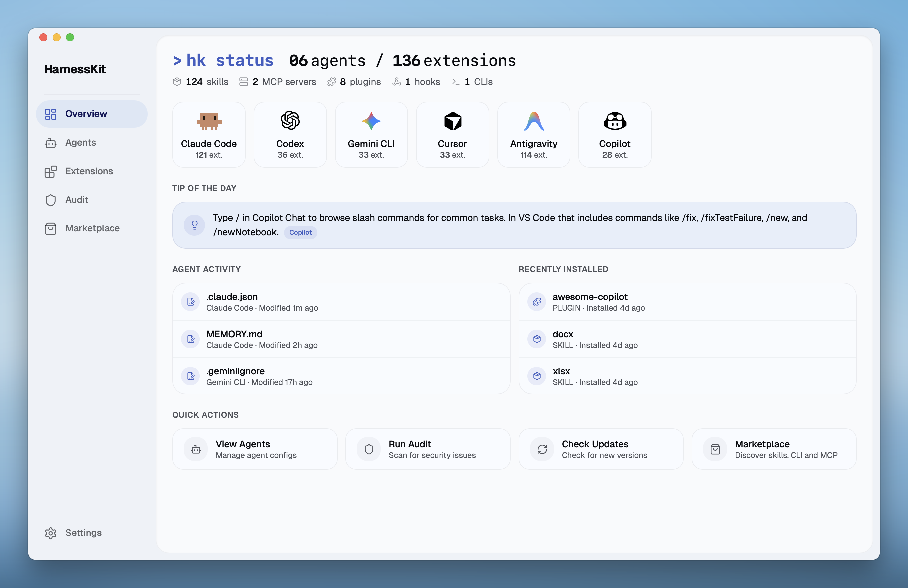Click Check Updates for new versions
908x588 pixels.
pos(601,449)
